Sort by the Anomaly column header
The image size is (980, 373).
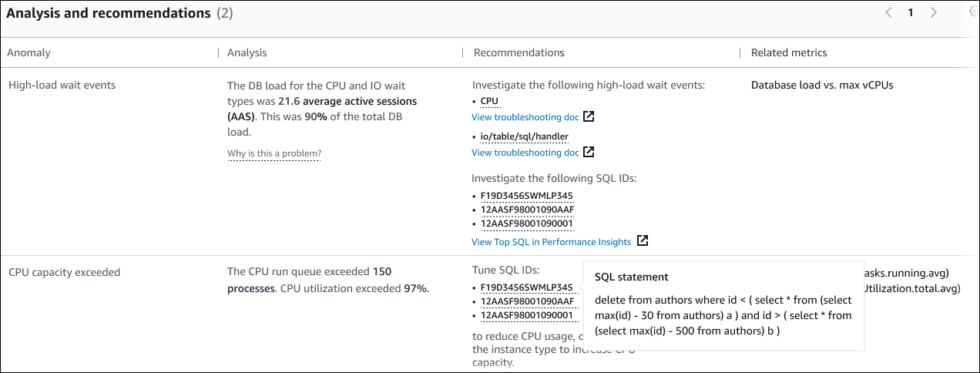pos(29,53)
